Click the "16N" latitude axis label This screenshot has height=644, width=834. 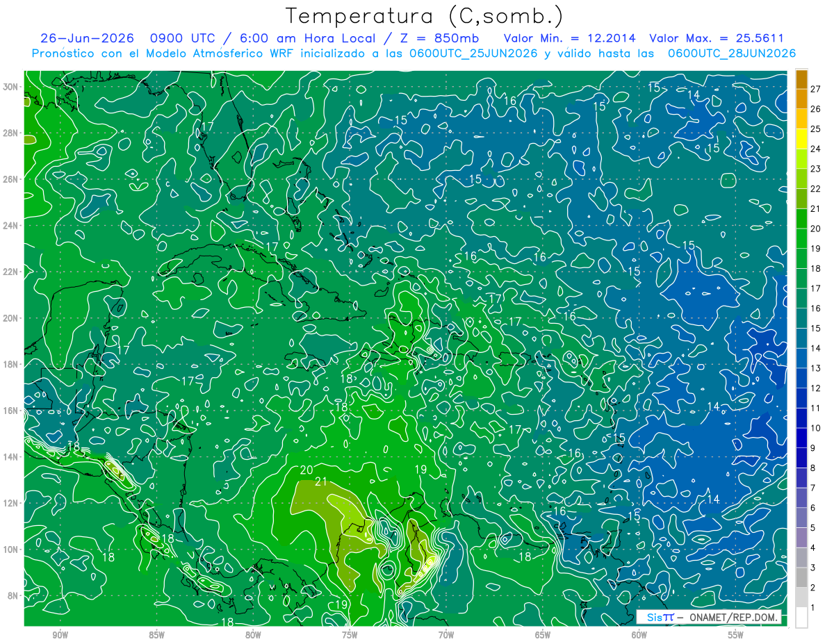pos(10,411)
